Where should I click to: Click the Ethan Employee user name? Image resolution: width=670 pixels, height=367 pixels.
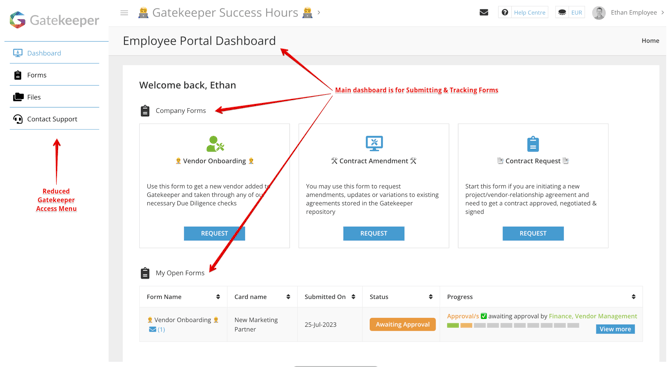[x=634, y=12]
